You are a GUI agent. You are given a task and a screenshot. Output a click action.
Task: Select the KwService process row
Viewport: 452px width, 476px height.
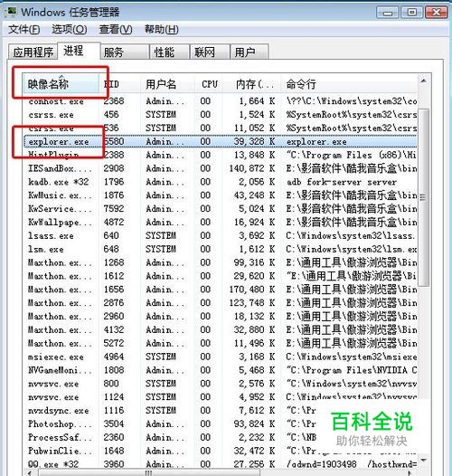(220, 208)
